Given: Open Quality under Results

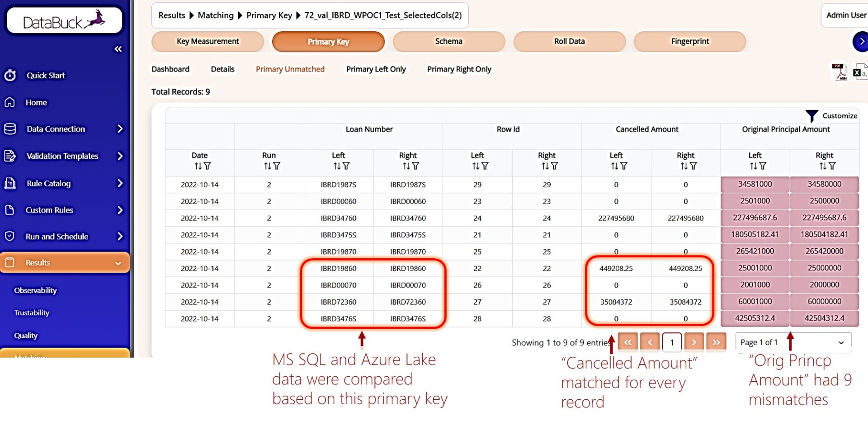Looking at the screenshot, I should coord(26,336).
